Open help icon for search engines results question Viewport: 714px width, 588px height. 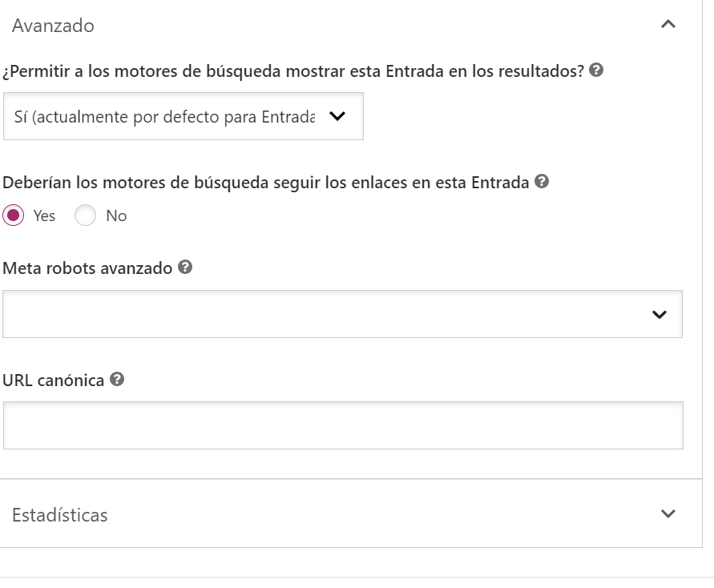596,70
